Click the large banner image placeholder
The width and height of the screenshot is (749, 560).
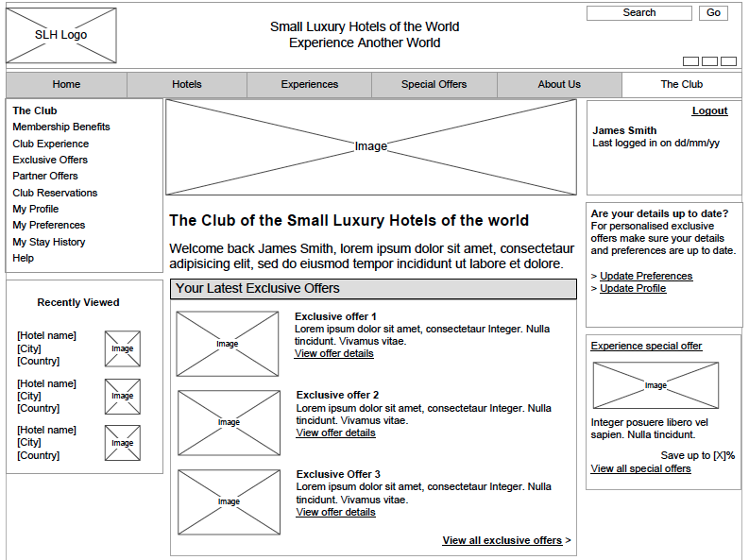coord(371,147)
